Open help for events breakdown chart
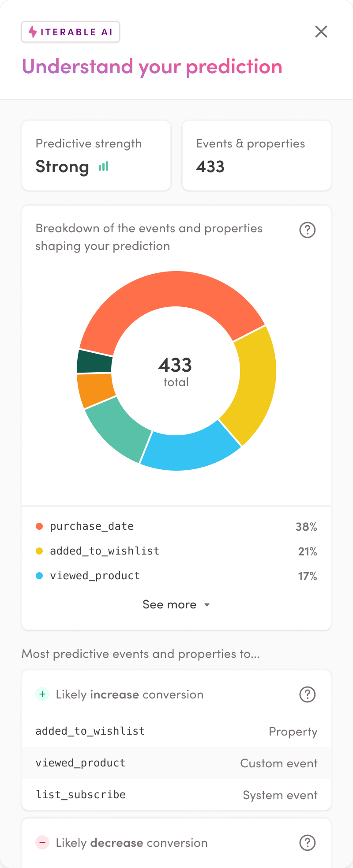353x868 pixels. 308,230
